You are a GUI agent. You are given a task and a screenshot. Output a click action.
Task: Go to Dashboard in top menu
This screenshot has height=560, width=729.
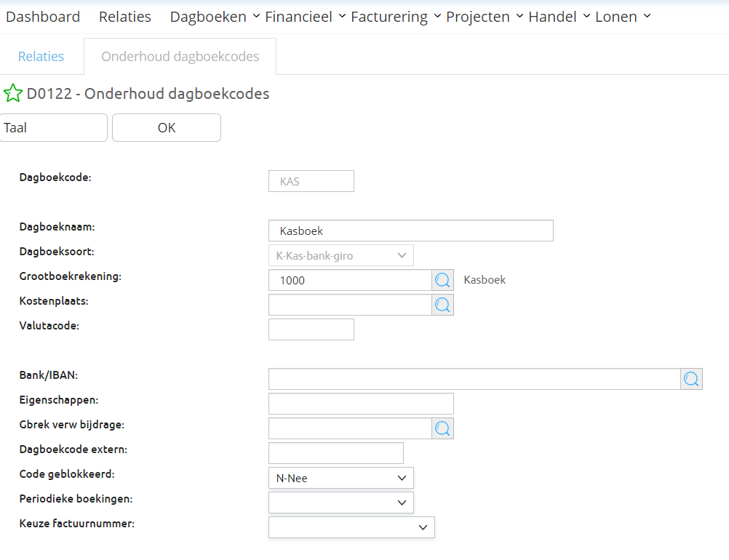(43, 17)
